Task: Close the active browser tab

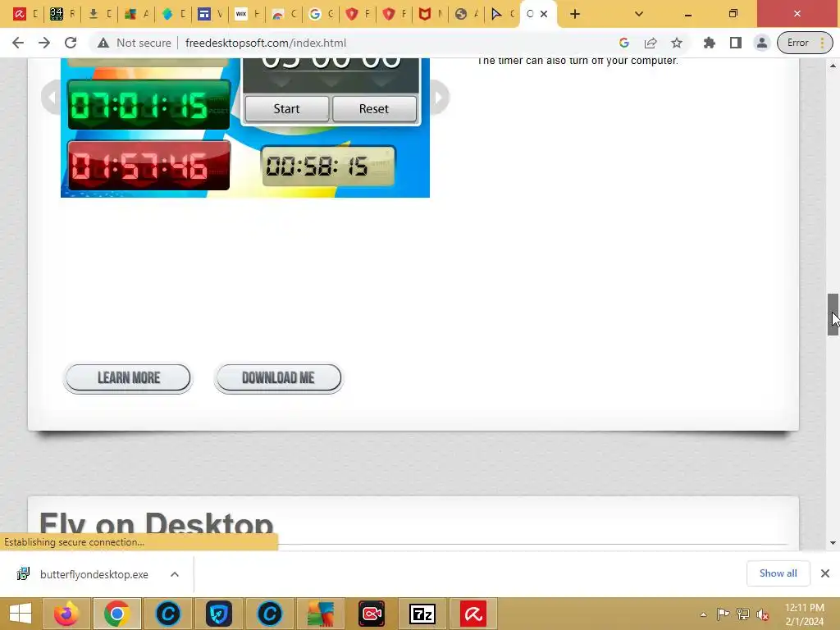Action: pyautogui.click(x=544, y=14)
